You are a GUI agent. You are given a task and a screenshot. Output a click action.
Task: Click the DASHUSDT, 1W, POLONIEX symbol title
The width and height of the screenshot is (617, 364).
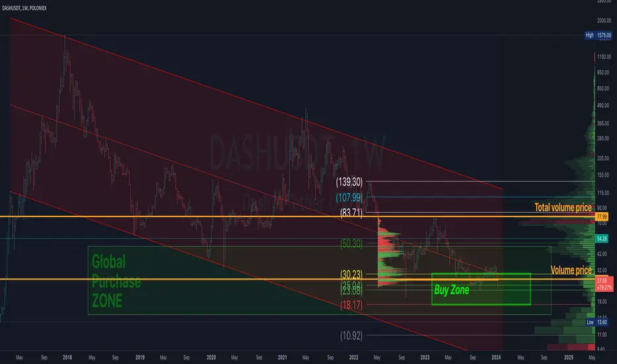pyautogui.click(x=24, y=8)
